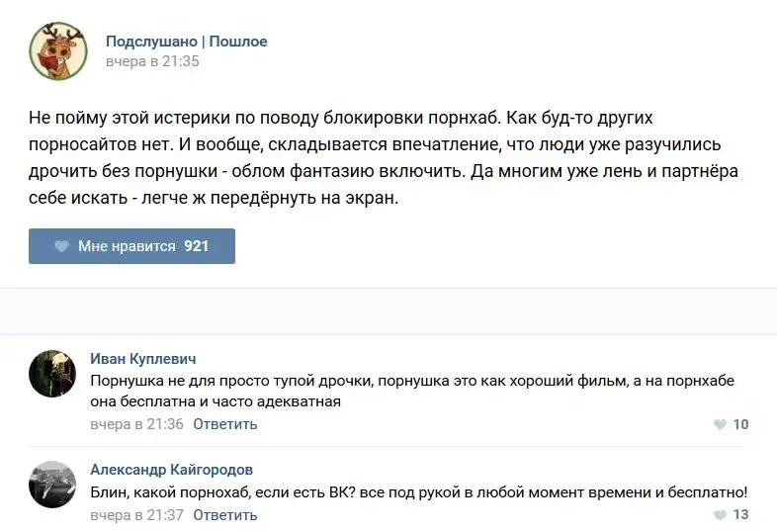Image resolution: width=777 pixels, height=532 pixels.
Task: Click the post timestamp вчера в 21:35
Action: [152, 61]
